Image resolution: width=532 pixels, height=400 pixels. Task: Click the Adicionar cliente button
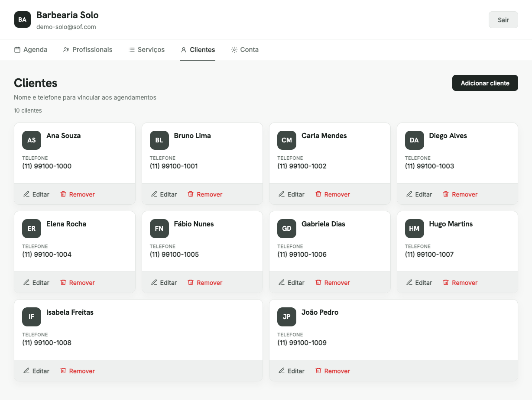coord(485,83)
